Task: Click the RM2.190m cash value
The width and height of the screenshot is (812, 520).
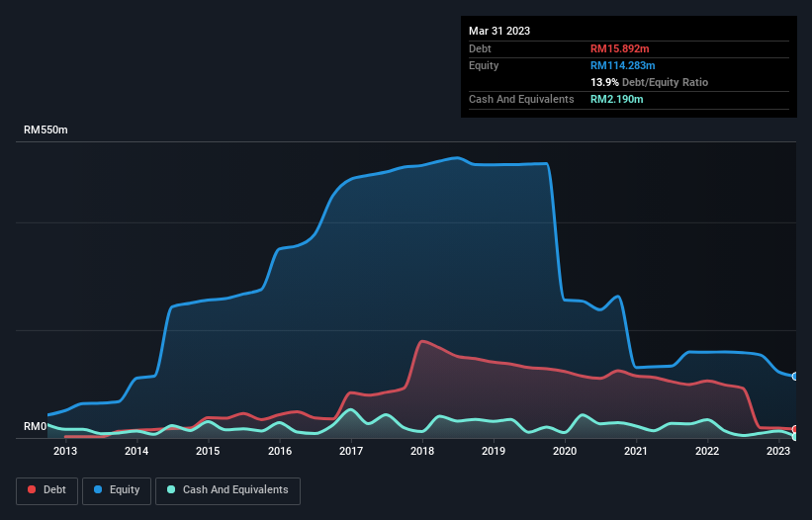Action: [x=617, y=99]
